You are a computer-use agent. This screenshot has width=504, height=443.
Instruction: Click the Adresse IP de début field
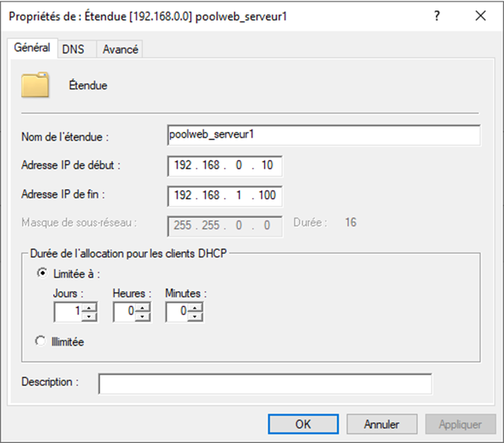pyautogui.click(x=225, y=165)
